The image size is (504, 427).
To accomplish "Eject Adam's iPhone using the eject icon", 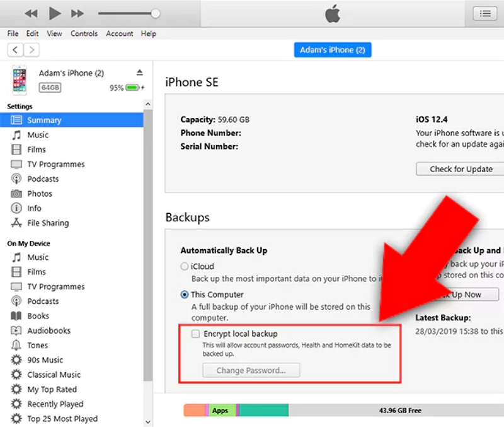I will pos(139,73).
